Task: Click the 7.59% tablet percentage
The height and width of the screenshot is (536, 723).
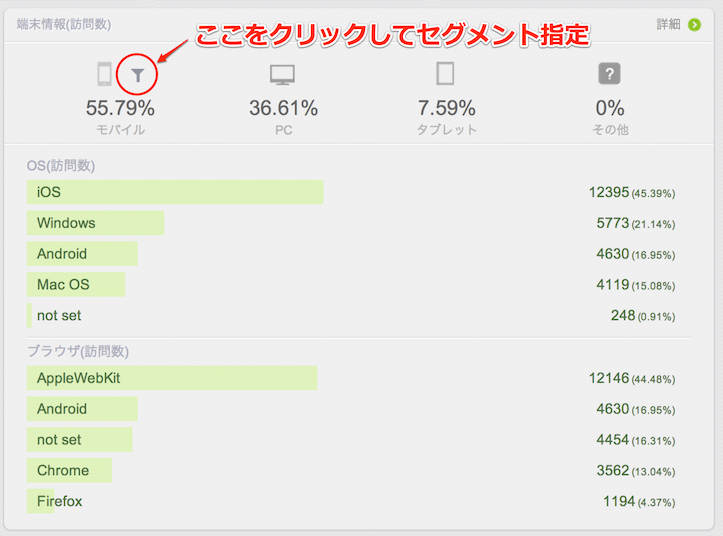Action: (x=446, y=108)
